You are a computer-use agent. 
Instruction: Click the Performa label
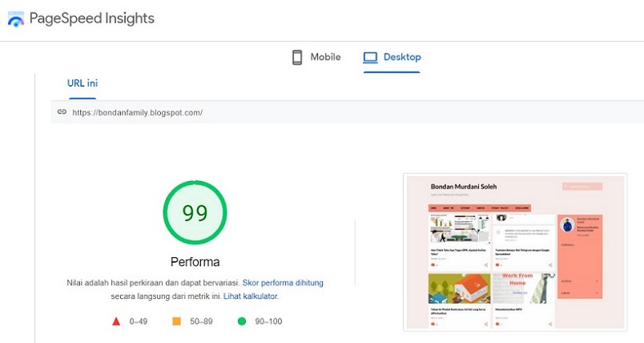(195, 262)
